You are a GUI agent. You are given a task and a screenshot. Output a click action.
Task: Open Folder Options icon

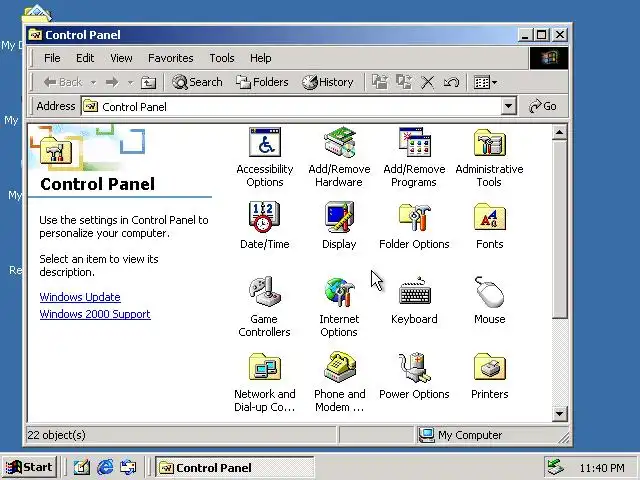point(414,225)
